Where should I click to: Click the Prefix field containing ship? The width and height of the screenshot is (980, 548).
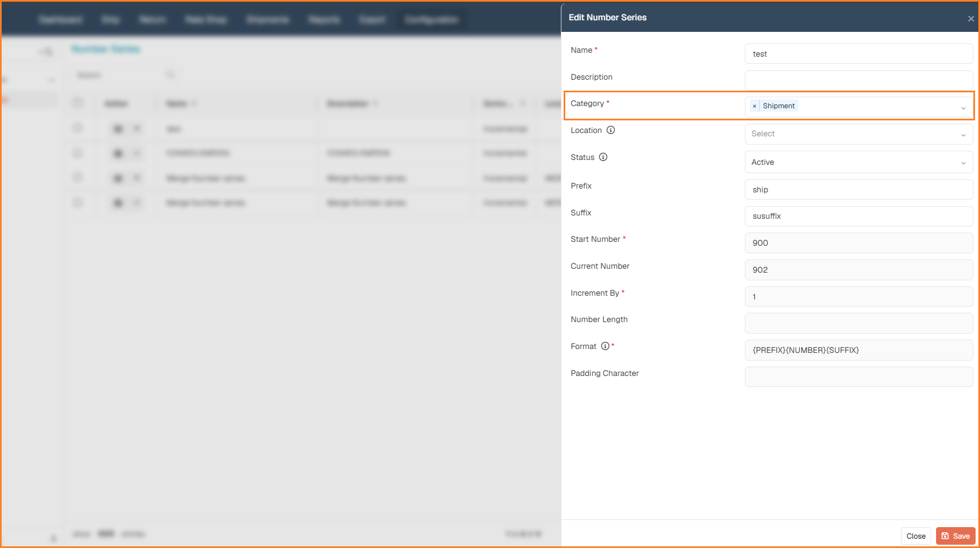(x=859, y=190)
